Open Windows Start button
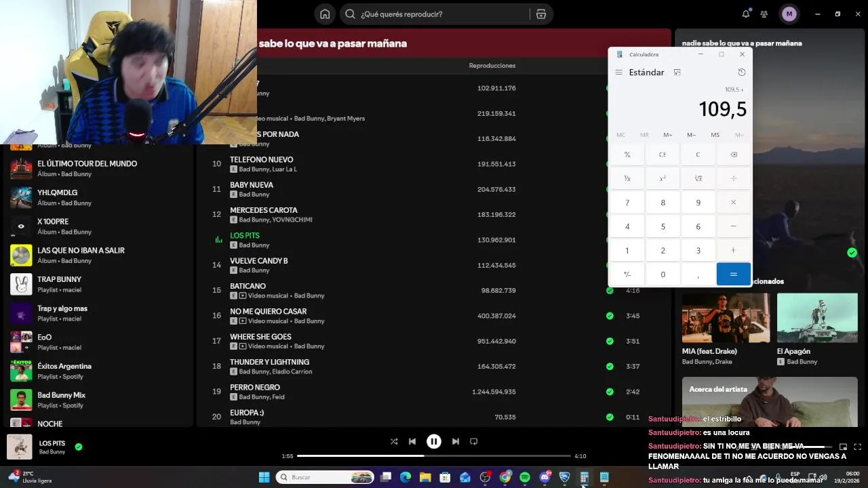 click(264, 477)
